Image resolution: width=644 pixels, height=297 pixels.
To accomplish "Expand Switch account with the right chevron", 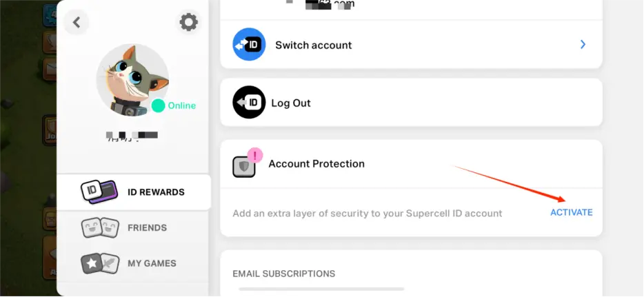I will click(x=583, y=44).
